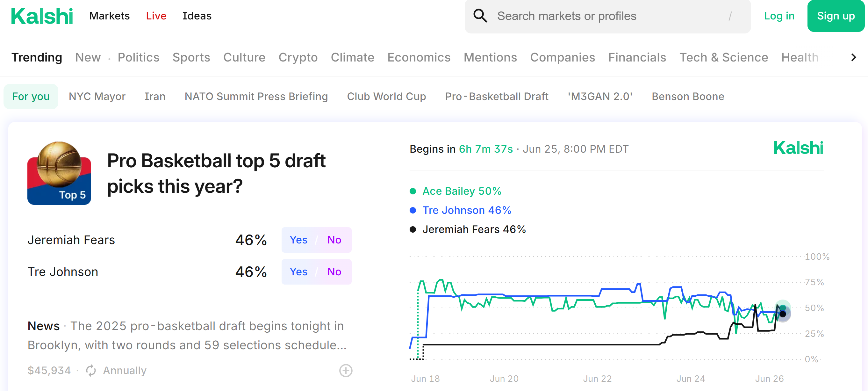This screenshot has width=868, height=391.
Task: Buy Yes on Jeremiah Fears
Action: [x=298, y=240]
